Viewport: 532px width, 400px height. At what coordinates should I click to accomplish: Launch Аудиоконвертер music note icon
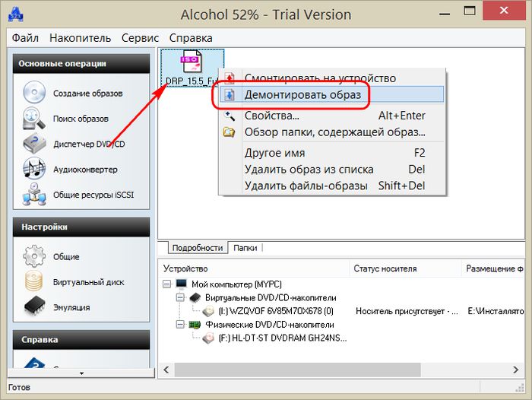coord(34,169)
